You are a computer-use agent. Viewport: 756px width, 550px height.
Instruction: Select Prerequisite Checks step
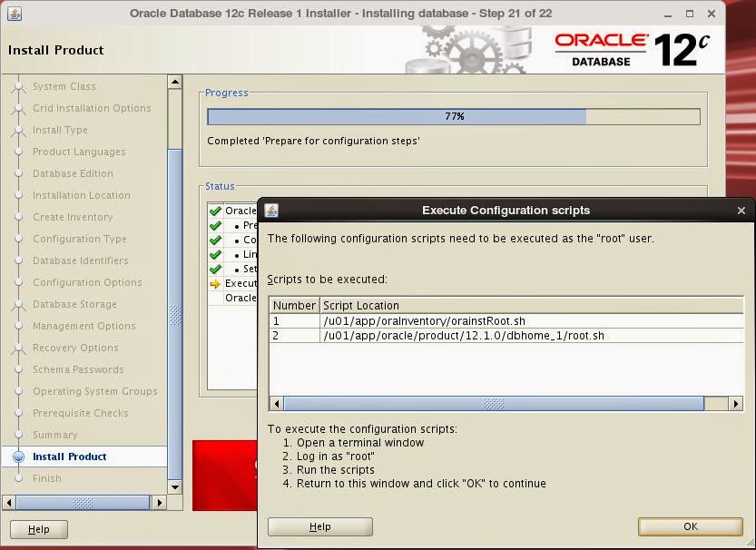pyautogui.click(x=81, y=413)
